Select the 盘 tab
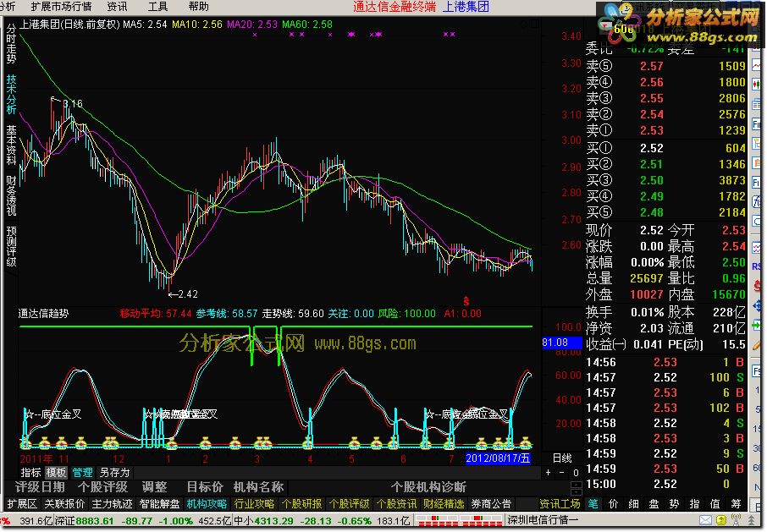The height and width of the screenshot is (532, 767). click(654, 503)
